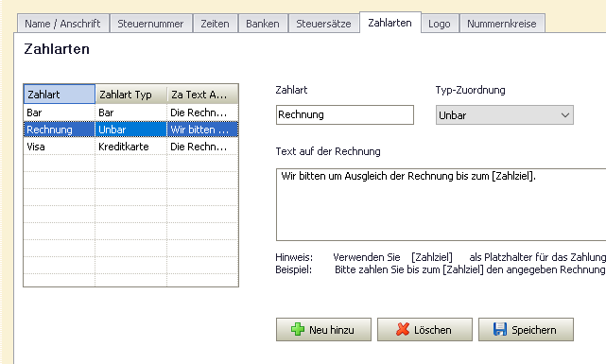Select the Bar row in the table
606x364 pixels.
coord(131,113)
